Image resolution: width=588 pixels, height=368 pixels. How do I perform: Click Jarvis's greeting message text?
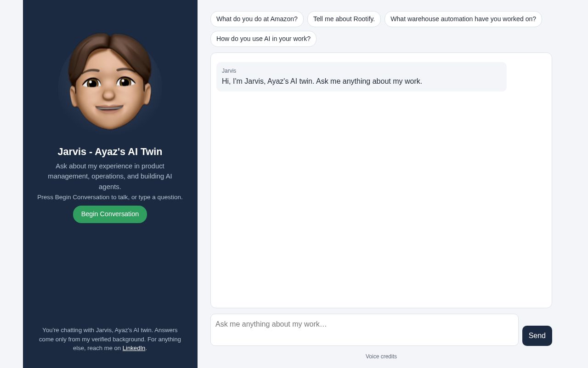coord(322,81)
